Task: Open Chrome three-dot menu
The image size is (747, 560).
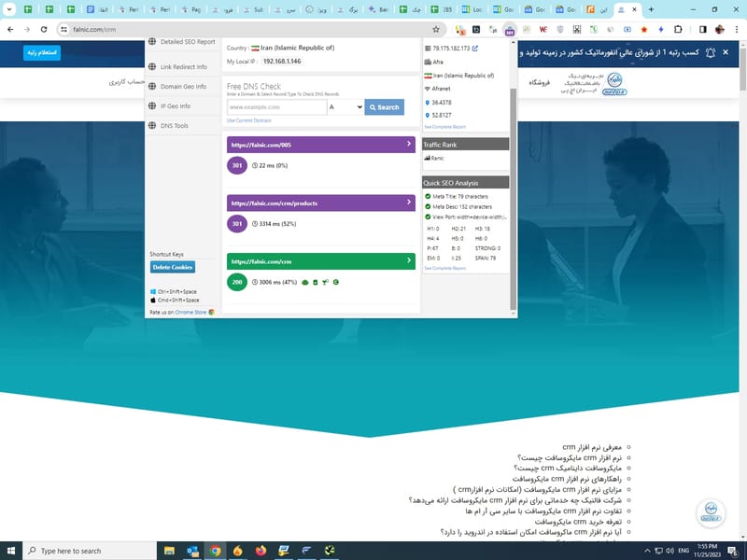Action: pyautogui.click(x=737, y=30)
